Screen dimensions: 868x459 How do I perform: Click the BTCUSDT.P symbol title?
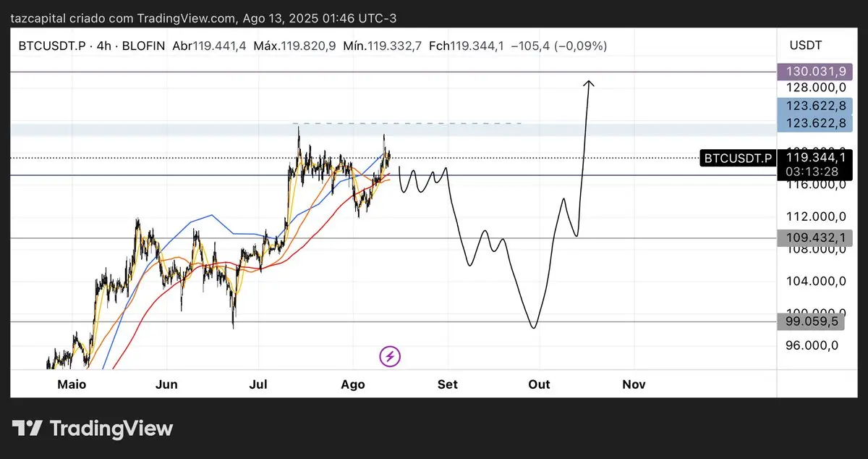tap(51, 46)
